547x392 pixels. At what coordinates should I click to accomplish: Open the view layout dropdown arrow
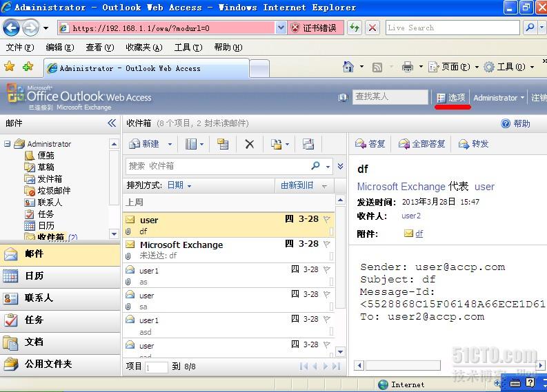[x=201, y=144]
